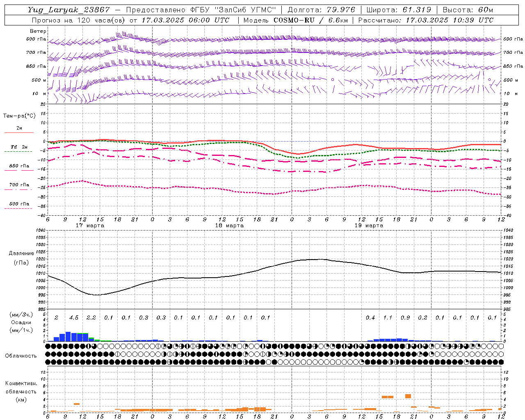525x420 pixels.
Task: Click the Прогноз на 120 часа(ов) text
Action: (79, 20)
